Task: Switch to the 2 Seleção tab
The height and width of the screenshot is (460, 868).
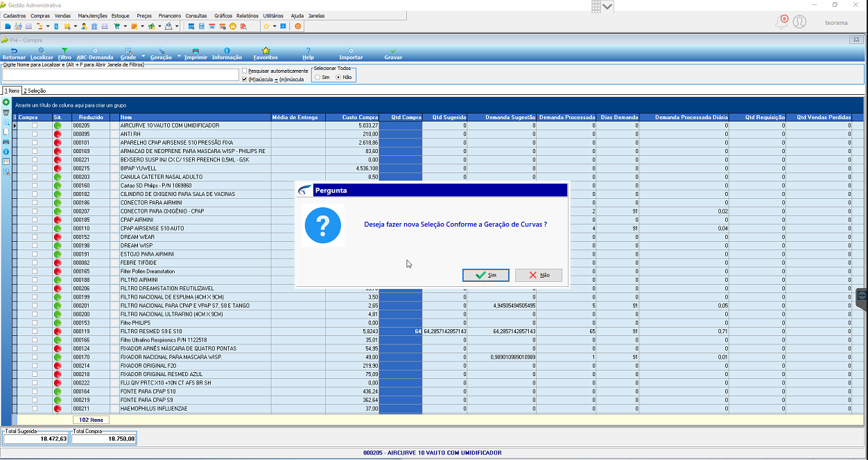Action: coord(35,91)
